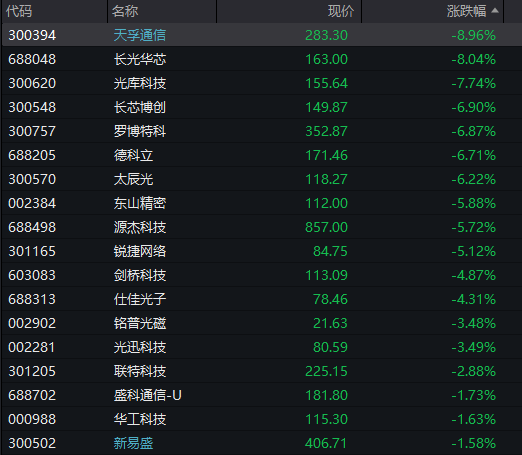Click the price 149.87
Image resolution: width=522 pixels, height=455 pixels.
pos(326,107)
